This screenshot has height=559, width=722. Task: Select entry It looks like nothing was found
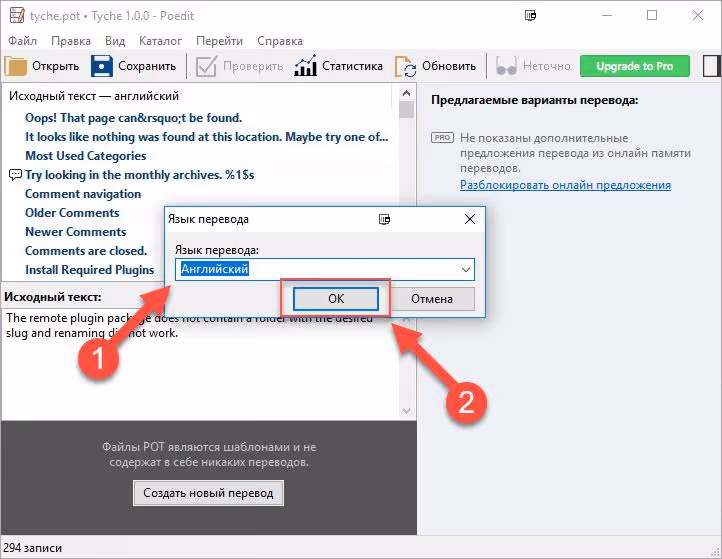[x=206, y=137]
